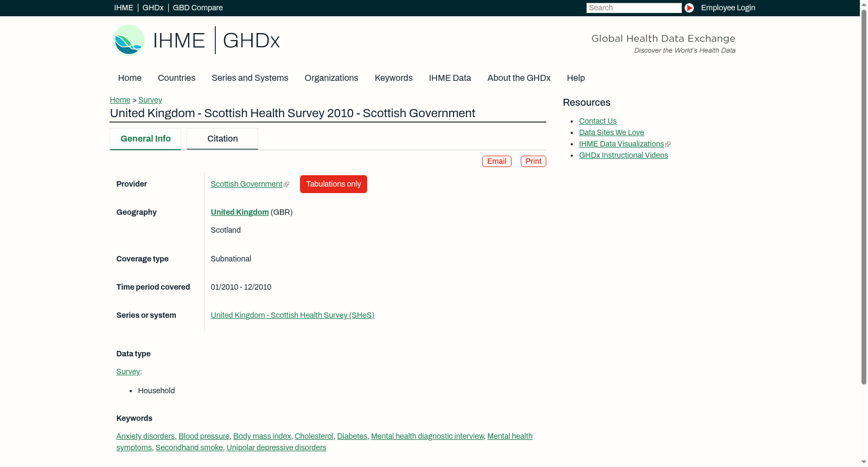The width and height of the screenshot is (868, 467).
Task: Click the GHDx header logo text
Action: tap(251, 41)
